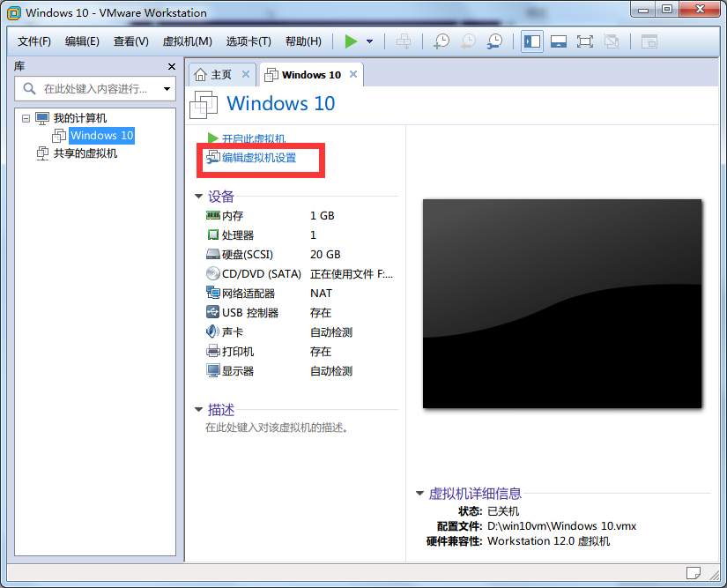Select Windows 10 in the library tree

click(101, 136)
